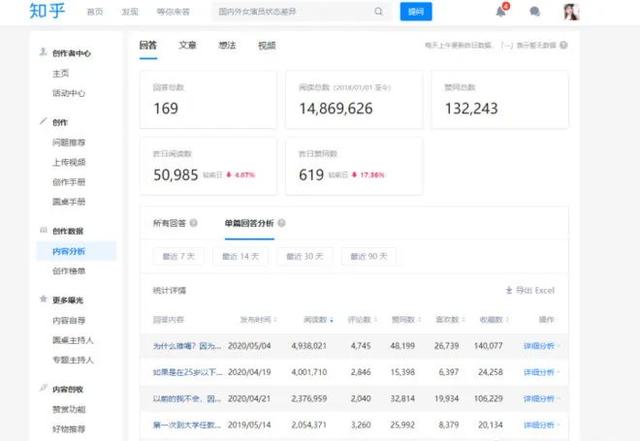
Task: Sort table by 收藏数 column
Action: (x=494, y=320)
